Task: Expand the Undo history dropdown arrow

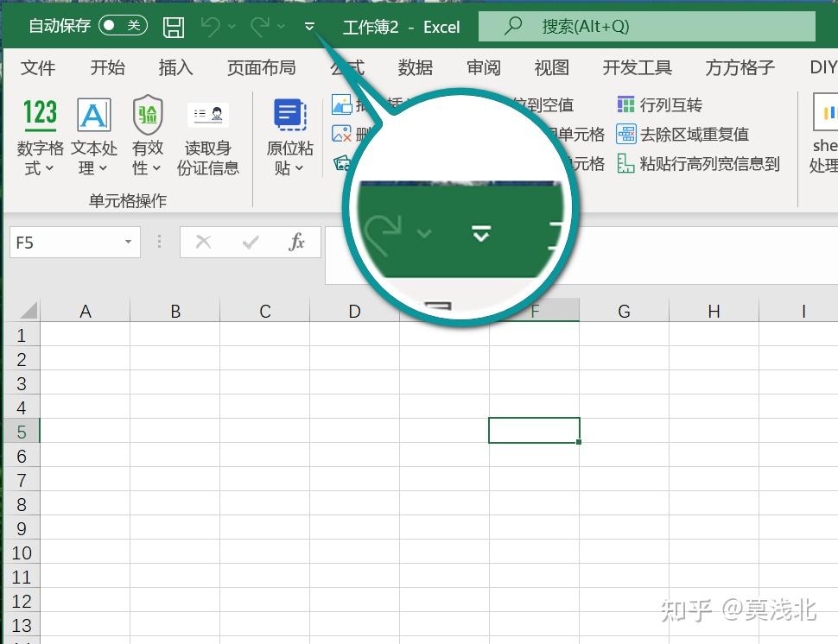Action: tap(232, 27)
